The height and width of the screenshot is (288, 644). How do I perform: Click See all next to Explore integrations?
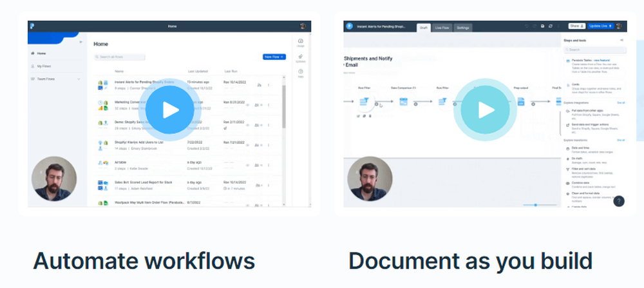pos(621,102)
